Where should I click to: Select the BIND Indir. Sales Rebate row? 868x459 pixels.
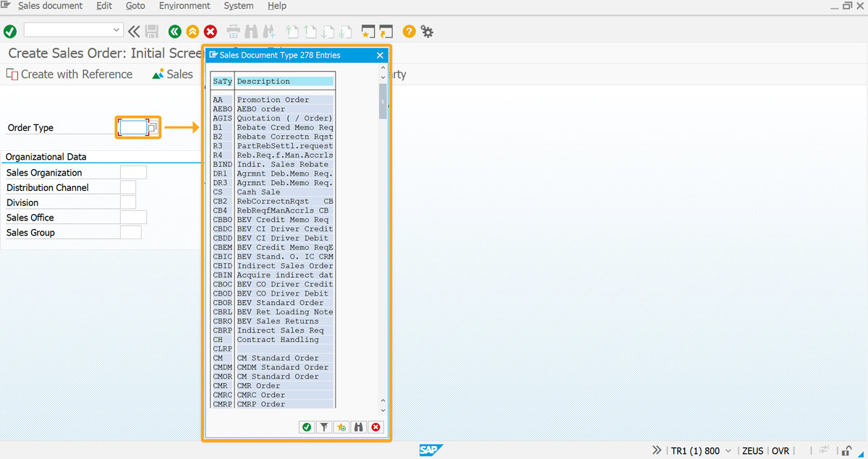(x=273, y=165)
